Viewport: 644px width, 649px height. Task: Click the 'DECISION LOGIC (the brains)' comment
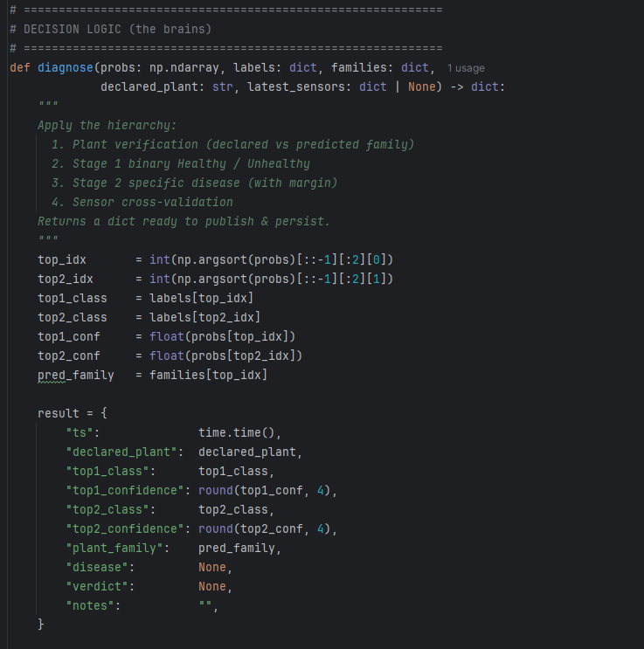click(x=111, y=29)
